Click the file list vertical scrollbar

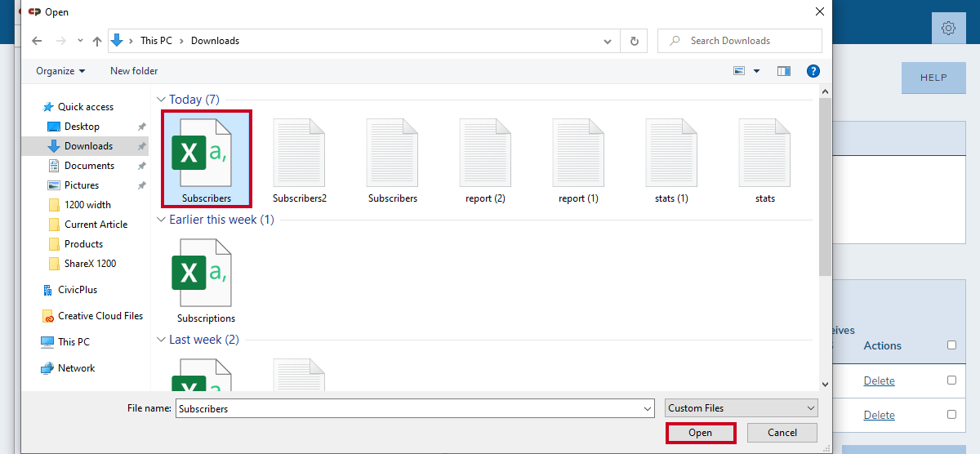tap(825, 188)
